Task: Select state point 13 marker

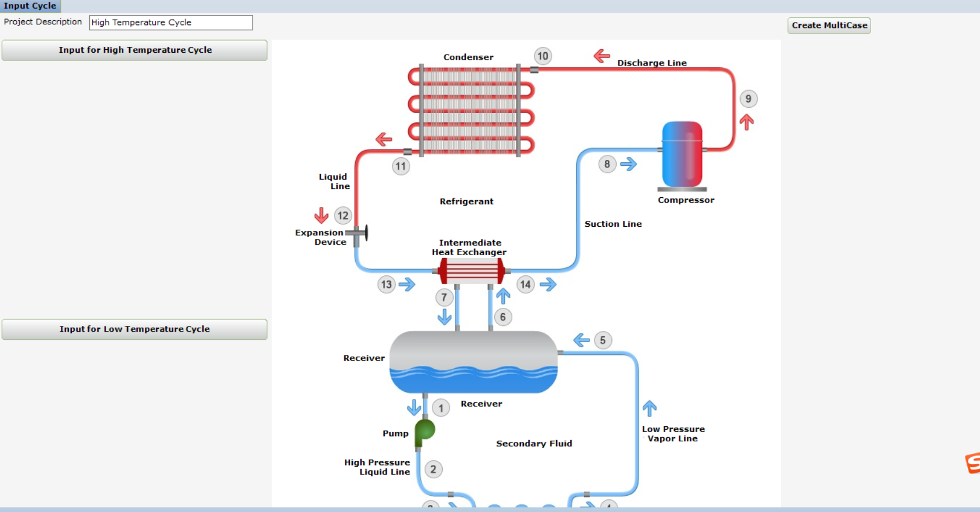Action: 387,285
